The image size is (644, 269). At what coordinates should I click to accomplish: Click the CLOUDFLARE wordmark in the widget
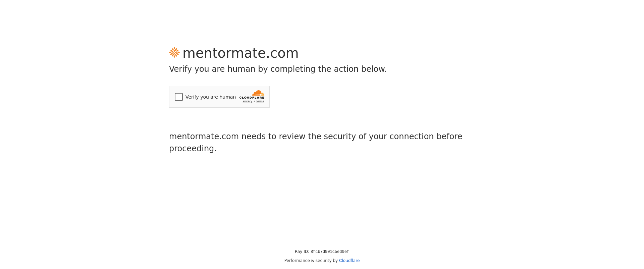[x=252, y=98]
